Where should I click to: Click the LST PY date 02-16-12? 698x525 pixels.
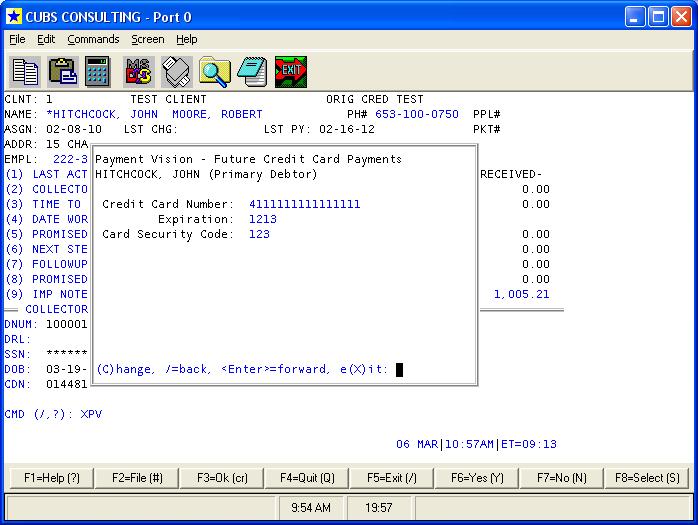[347, 130]
